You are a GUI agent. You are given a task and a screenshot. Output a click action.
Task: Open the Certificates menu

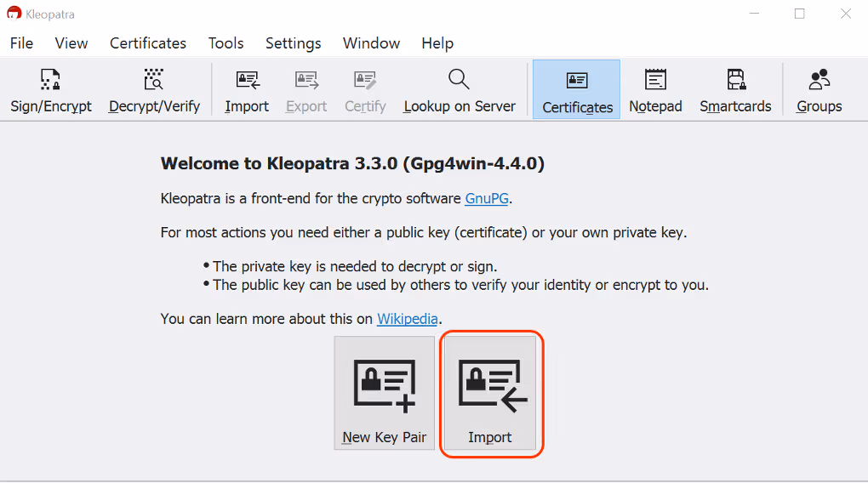tap(148, 43)
